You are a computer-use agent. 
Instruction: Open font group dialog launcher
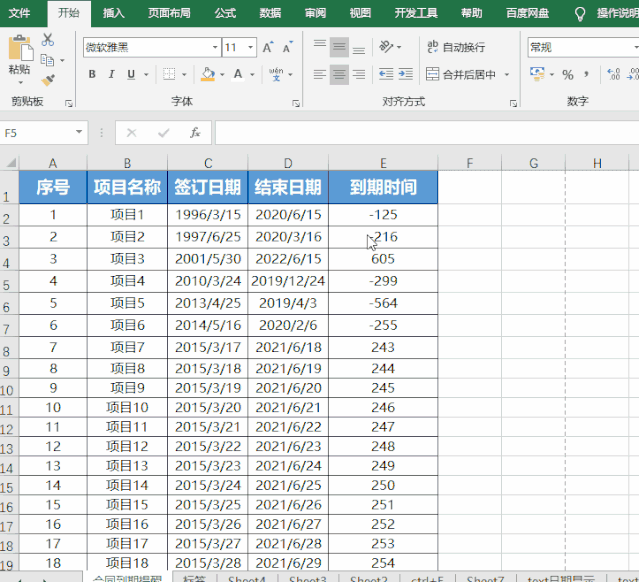296,104
